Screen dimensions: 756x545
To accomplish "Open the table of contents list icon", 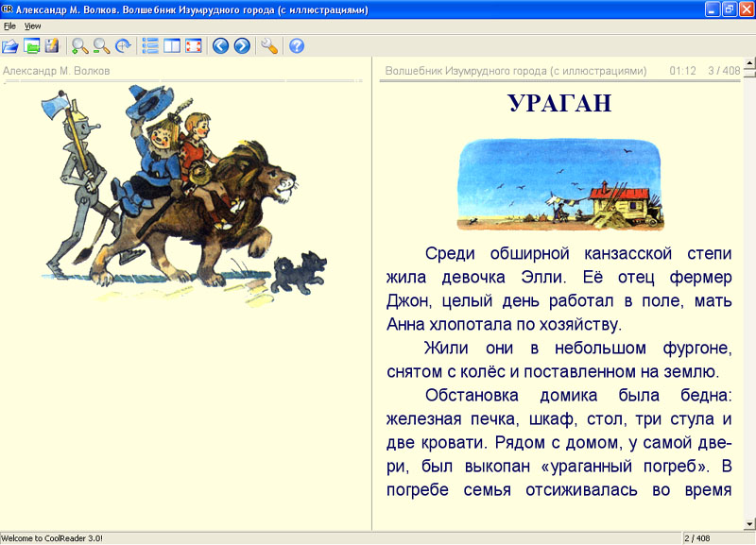I will tap(150, 46).
